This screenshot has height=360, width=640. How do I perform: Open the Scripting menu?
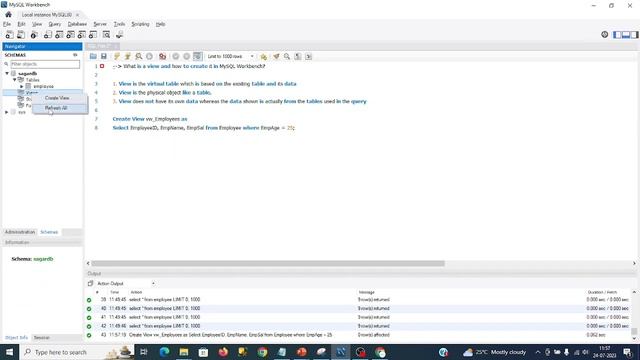(140, 24)
